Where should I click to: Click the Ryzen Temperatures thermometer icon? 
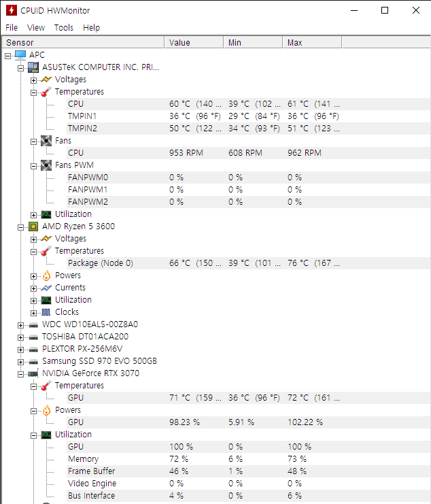pyautogui.click(x=46, y=251)
